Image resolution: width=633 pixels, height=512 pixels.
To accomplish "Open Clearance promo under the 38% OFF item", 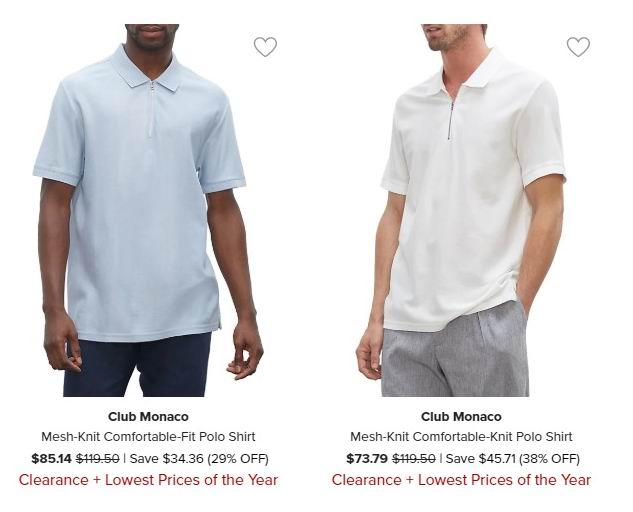I will [461, 480].
